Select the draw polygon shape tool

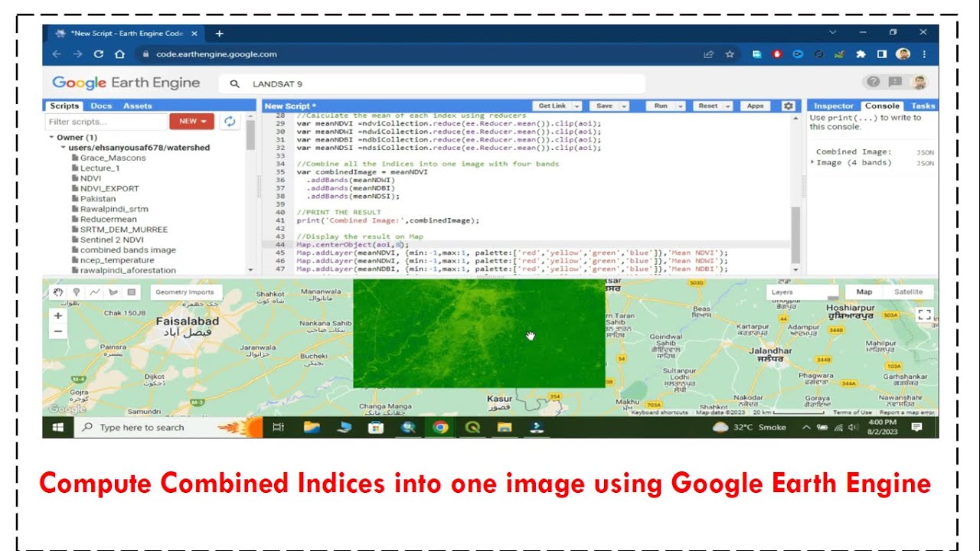coord(113,292)
